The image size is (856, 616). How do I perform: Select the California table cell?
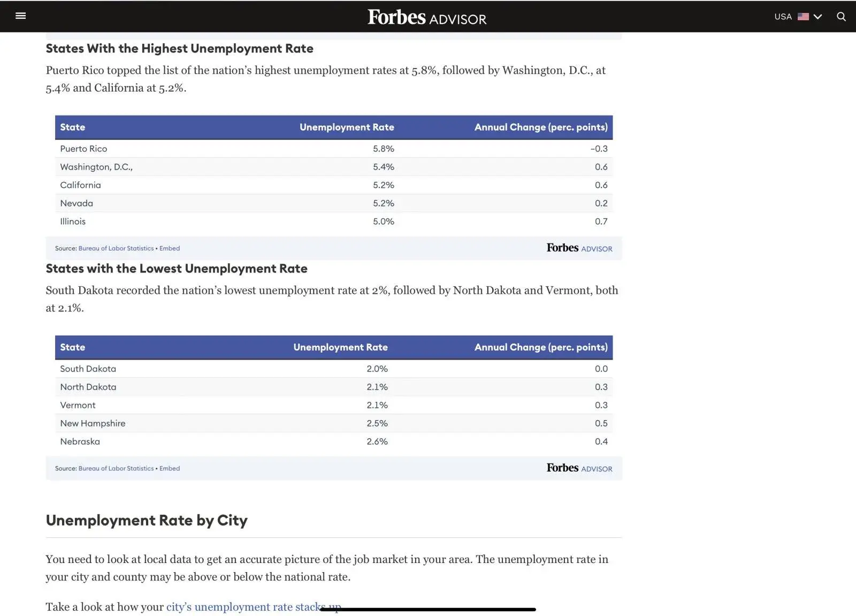coord(80,185)
